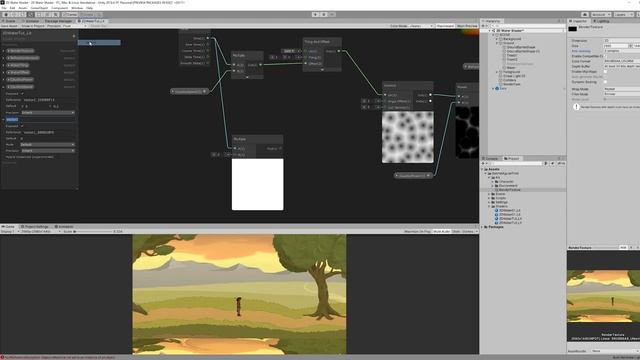Viewport: 640px width, 360px height.
Task: Select the blue Lero prefab icon in Hierarchy
Action: pos(497,88)
